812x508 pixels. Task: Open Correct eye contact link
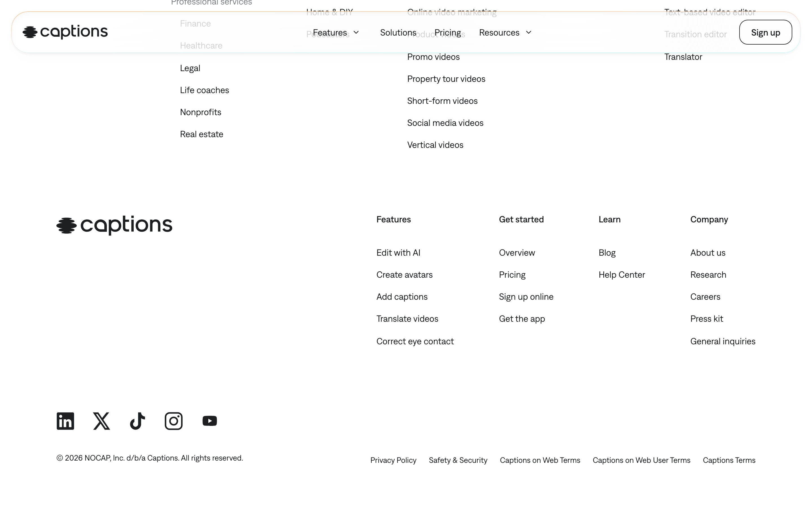[415, 341]
